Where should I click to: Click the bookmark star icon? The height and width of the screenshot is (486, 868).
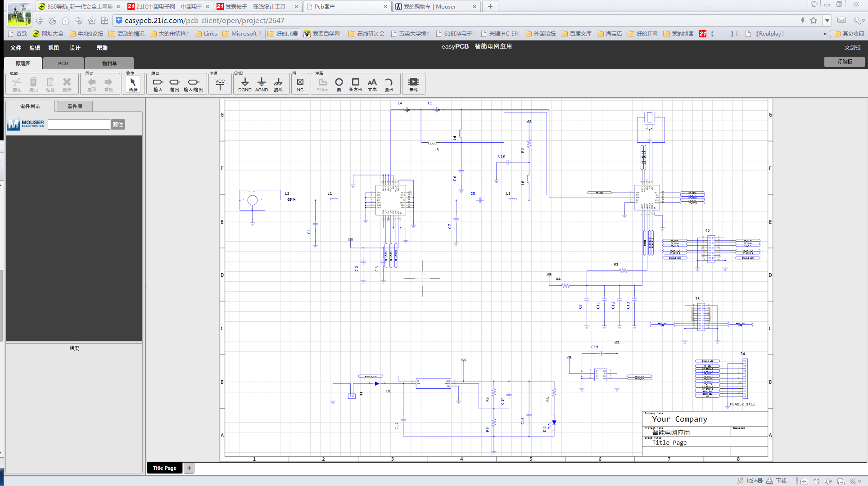92,21
